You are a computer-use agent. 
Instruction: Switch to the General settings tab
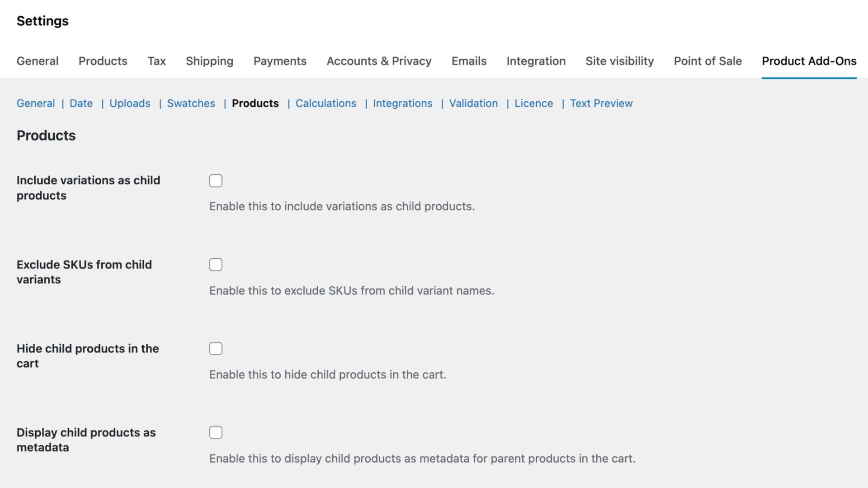click(38, 61)
